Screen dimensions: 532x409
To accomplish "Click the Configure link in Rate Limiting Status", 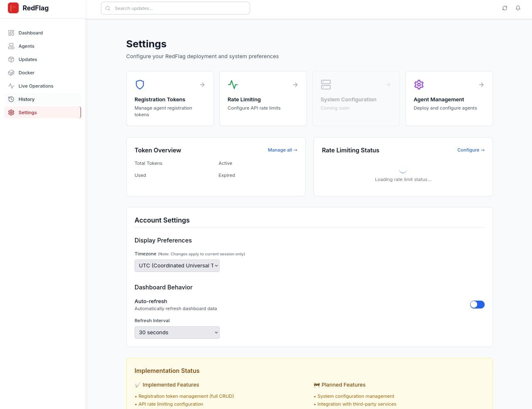I will (x=471, y=150).
